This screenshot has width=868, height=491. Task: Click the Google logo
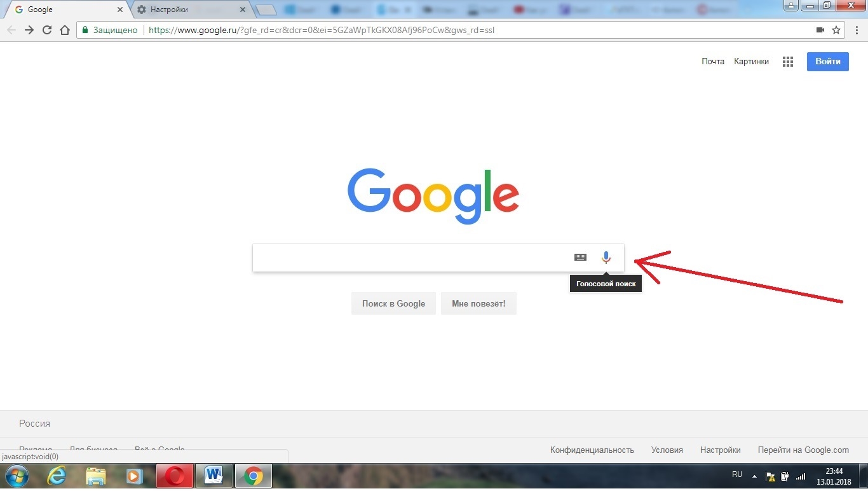433,196
